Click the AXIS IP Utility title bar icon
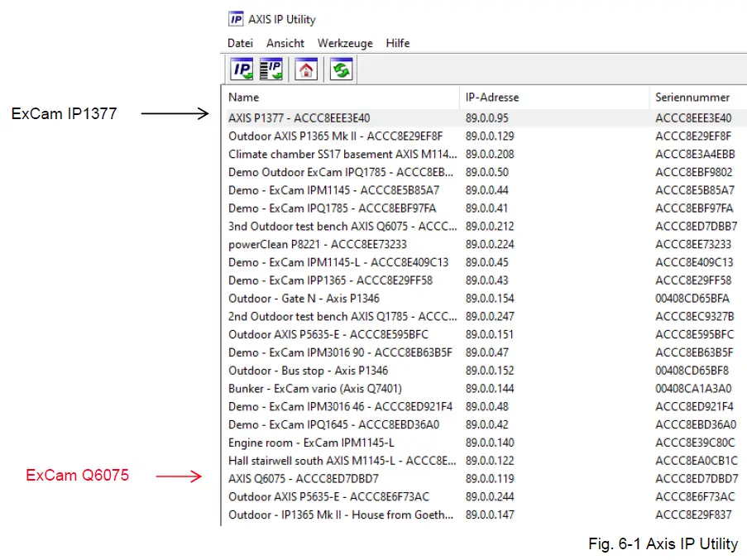This screenshot has height=560, width=747. point(236,19)
